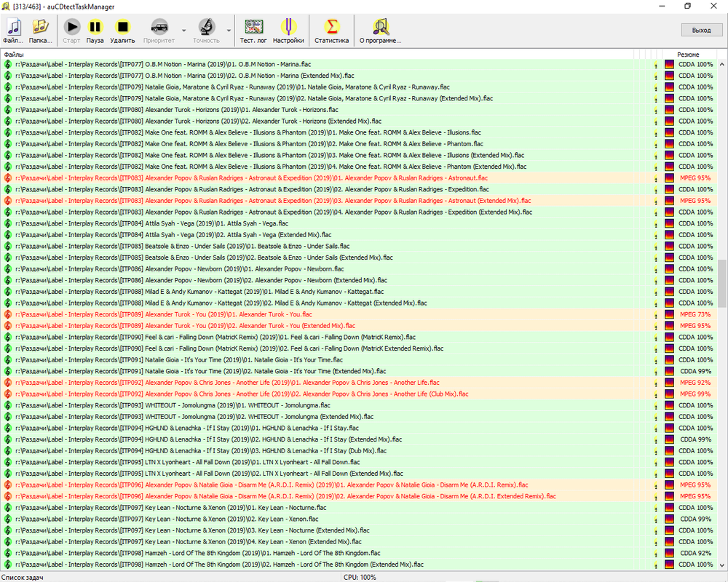The image size is (728, 582).
Task: Click the Priority car icon
Action: pyautogui.click(x=159, y=31)
